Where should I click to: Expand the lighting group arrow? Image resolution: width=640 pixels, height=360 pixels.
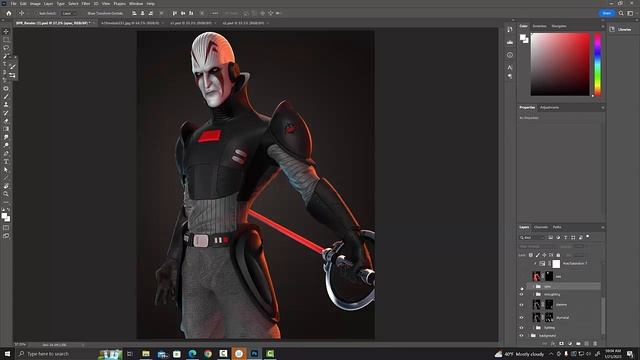tap(533, 327)
